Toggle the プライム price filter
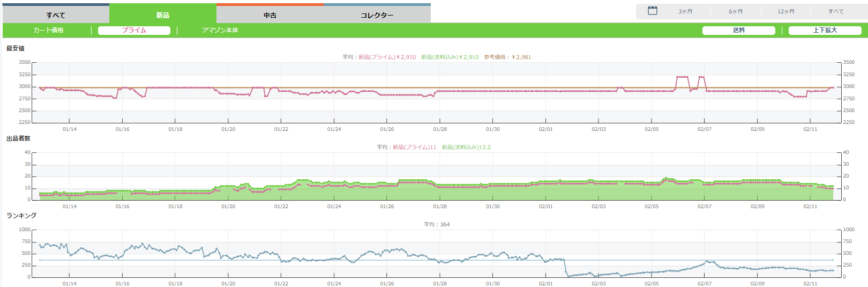The height and width of the screenshot is (287, 868). click(x=134, y=31)
